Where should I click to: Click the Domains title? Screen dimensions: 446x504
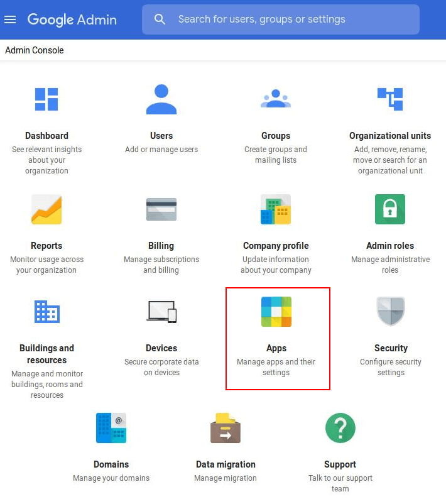pyautogui.click(x=111, y=464)
